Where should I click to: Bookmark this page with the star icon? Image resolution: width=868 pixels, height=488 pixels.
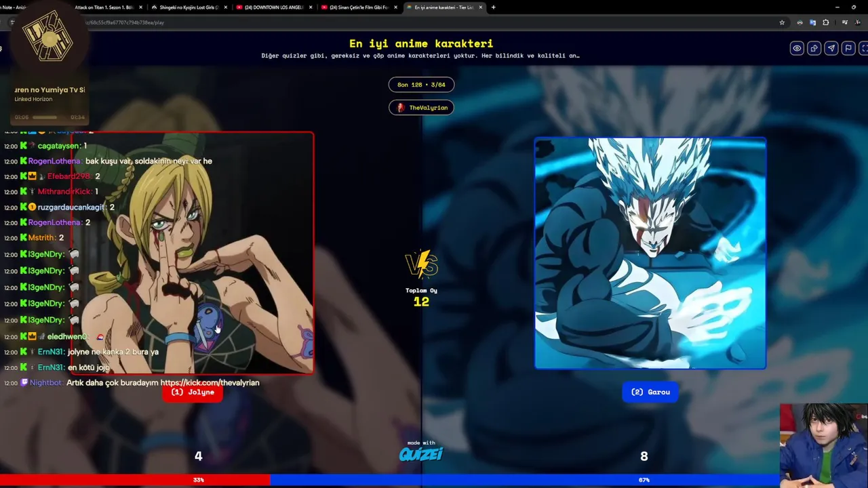click(x=782, y=22)
